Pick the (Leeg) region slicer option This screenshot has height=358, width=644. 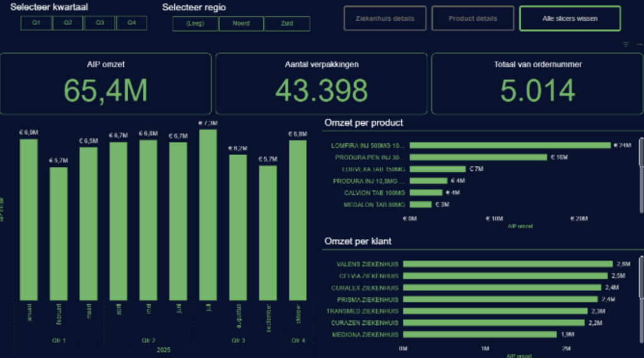[x=196, y=24]
